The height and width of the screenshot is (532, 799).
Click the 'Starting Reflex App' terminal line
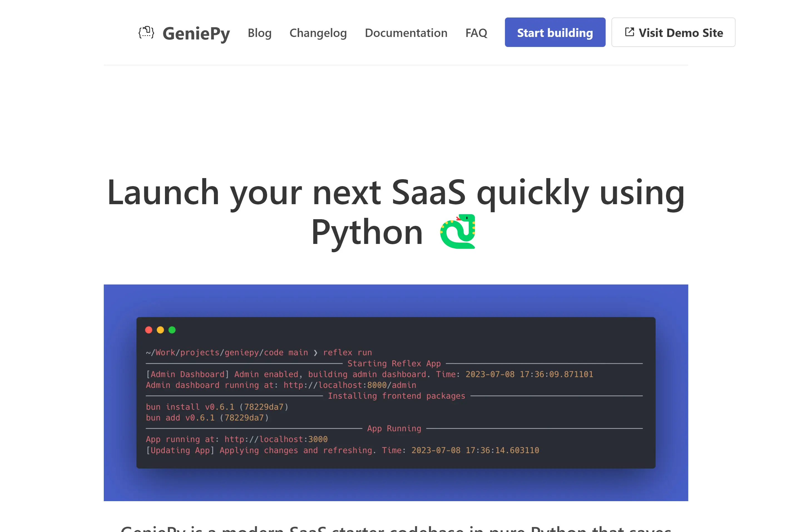click(394, 363)
